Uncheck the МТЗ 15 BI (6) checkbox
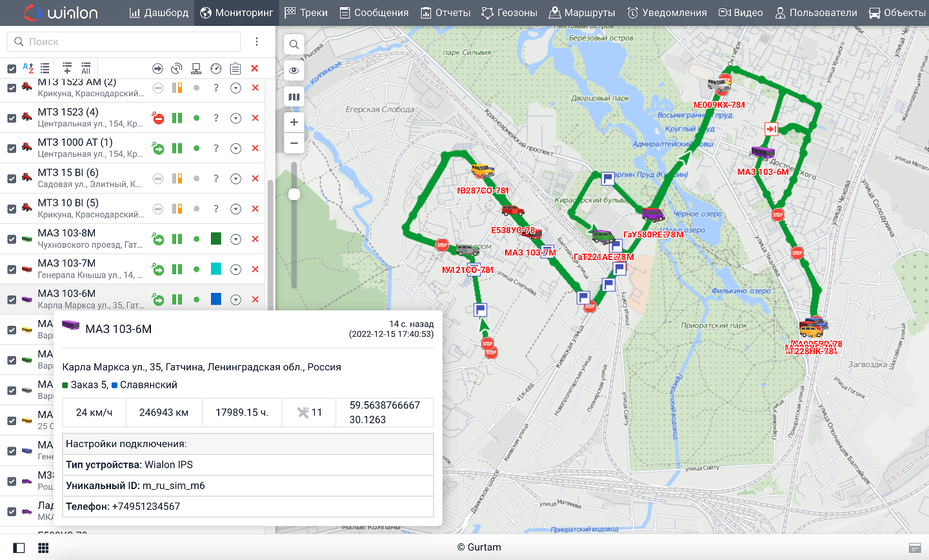This screenshot has height=560, width=929. click(x=12, y=179)
